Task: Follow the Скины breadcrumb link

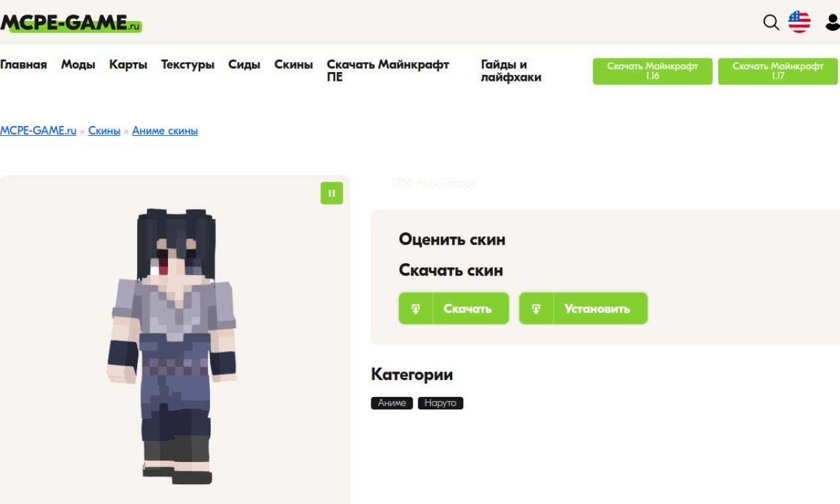Action: pos(104,131)
